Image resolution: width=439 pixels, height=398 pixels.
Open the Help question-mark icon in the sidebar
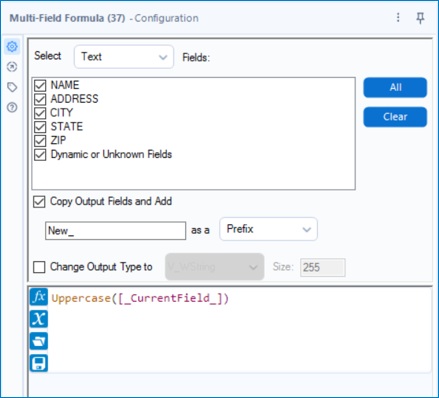point(12,108)
